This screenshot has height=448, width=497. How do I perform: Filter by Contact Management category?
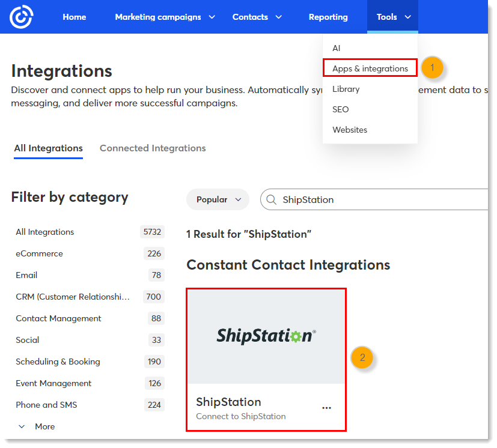(59, 318)
